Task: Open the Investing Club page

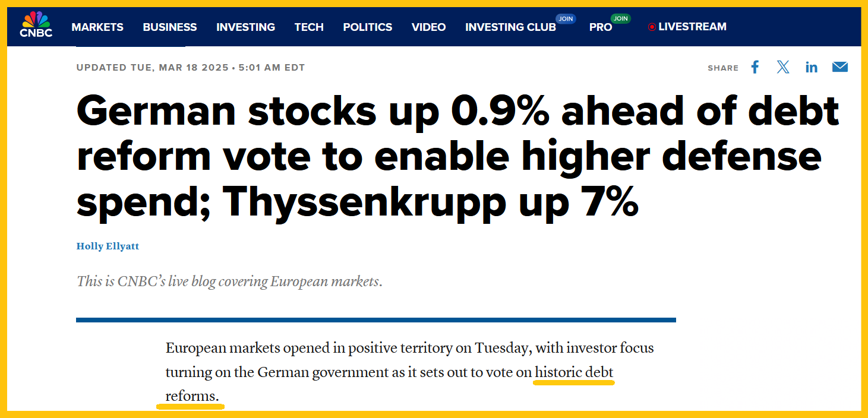Action: pos(510,27)
